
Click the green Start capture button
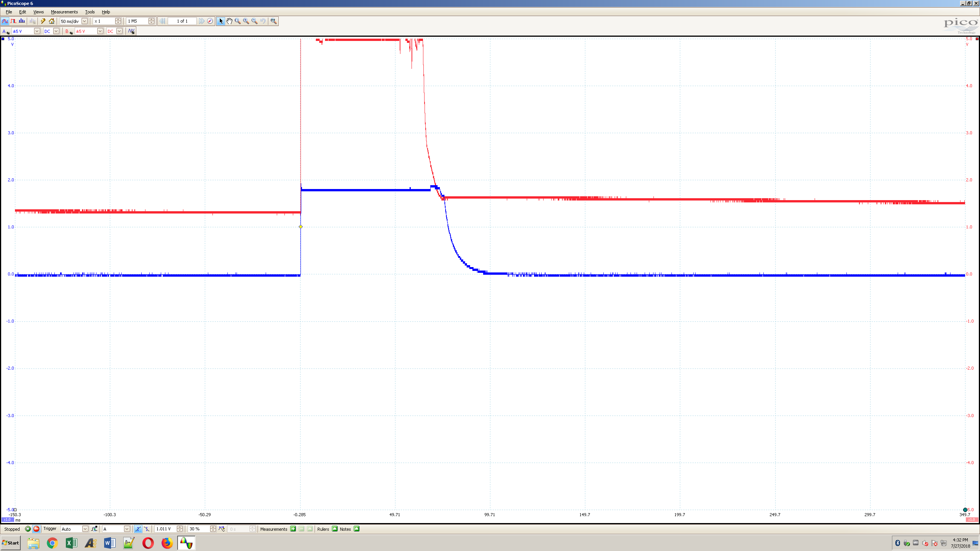coord(28,529)
